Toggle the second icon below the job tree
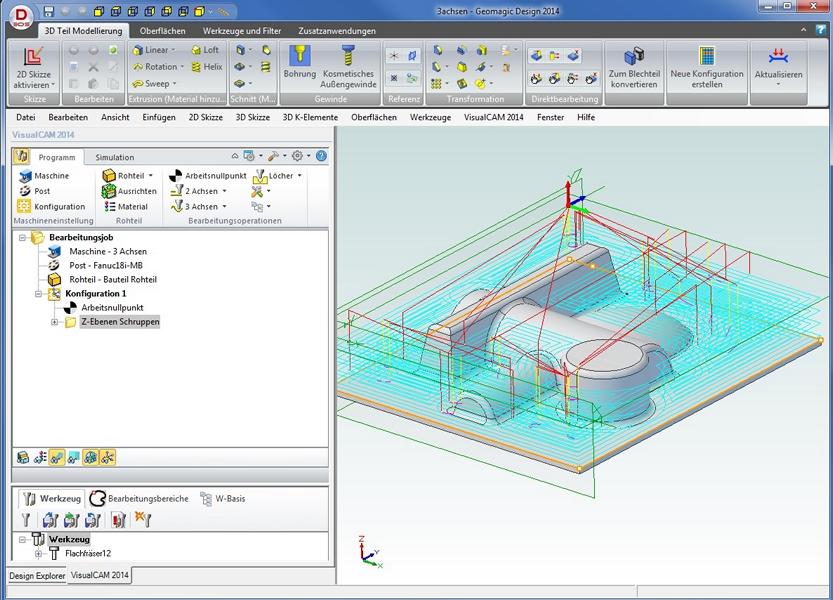Viewport: 833px width, 600px height. tap(40, 458)
